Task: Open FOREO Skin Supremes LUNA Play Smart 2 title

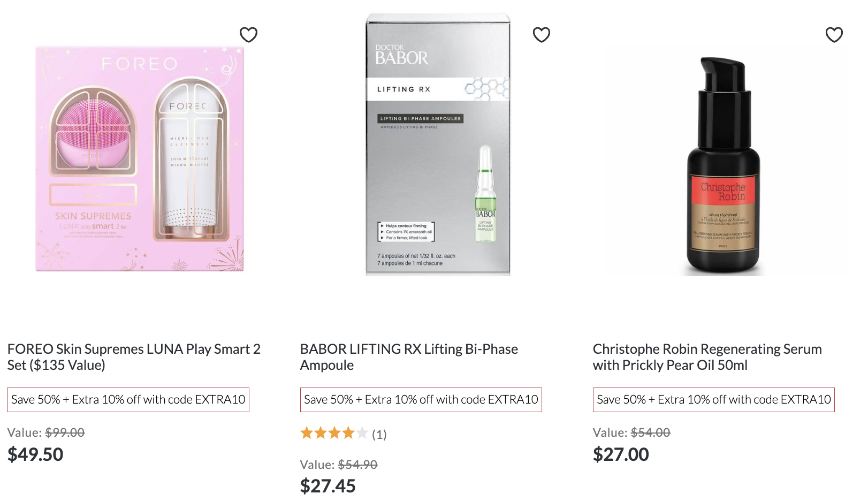Action: point(134,357)
